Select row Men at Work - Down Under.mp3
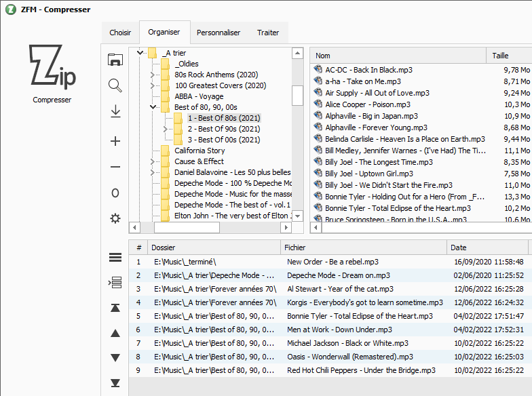 pyautogui.click(x=330, y=330)
